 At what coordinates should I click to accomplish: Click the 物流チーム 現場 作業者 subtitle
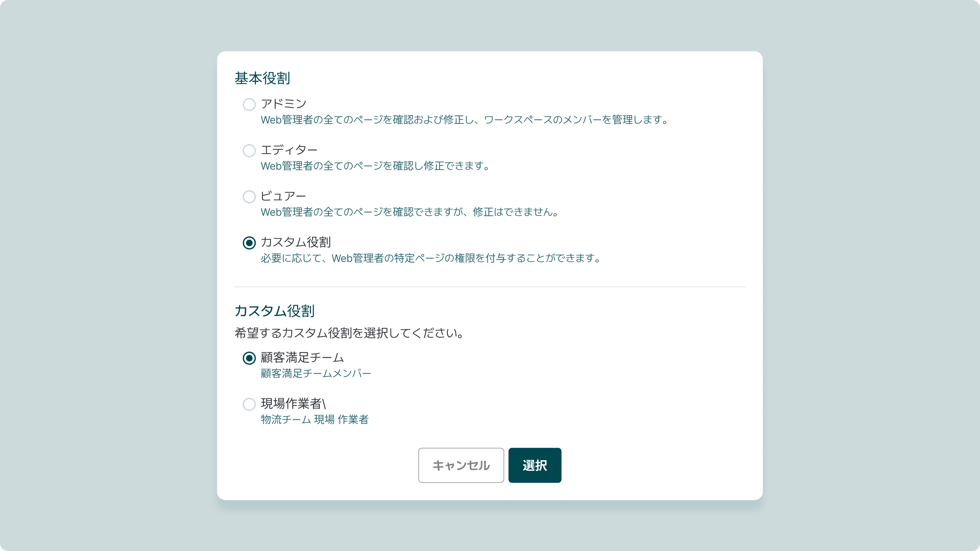coord(315,420)
